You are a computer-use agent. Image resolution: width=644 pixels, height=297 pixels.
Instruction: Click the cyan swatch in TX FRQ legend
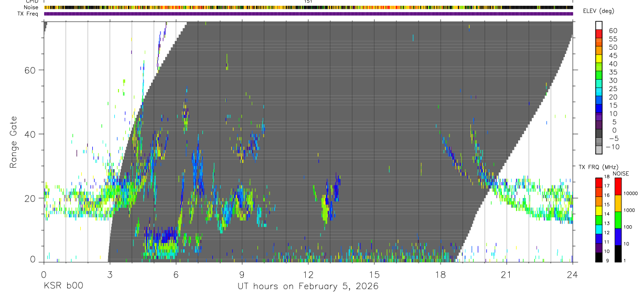pyautogui.click(x=599, y=229)
